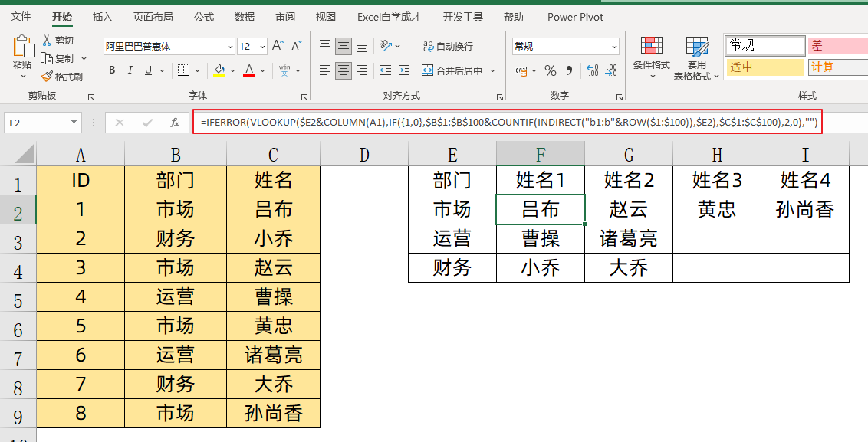
Task: Open the 文件 tab
Action: click(x=21, y=17)
